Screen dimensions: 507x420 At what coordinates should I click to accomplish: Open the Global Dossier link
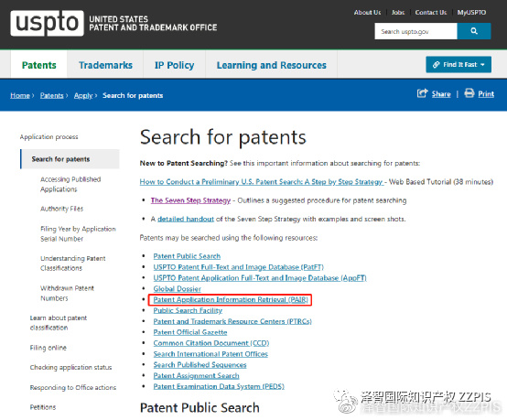coord(177,289)
